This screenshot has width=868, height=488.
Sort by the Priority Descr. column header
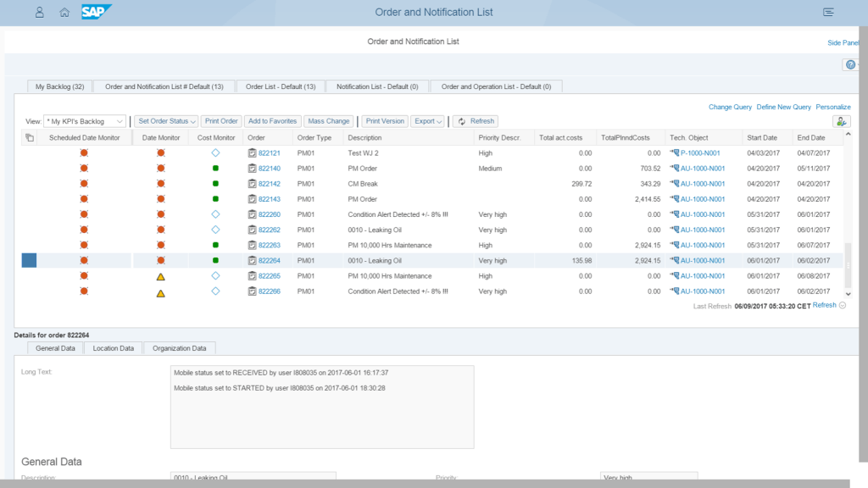pyautogui.click(x=499, y=138)
